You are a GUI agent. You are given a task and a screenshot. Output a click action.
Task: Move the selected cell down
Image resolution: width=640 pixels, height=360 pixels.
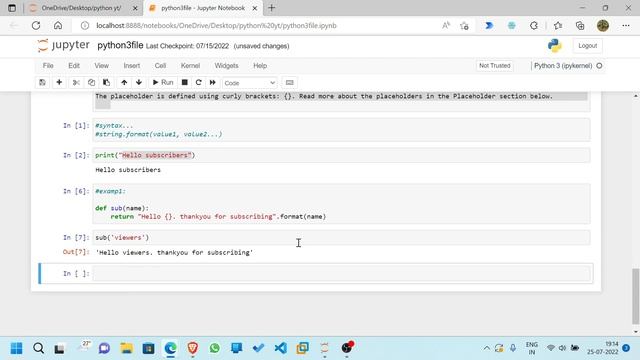point(139,82)
